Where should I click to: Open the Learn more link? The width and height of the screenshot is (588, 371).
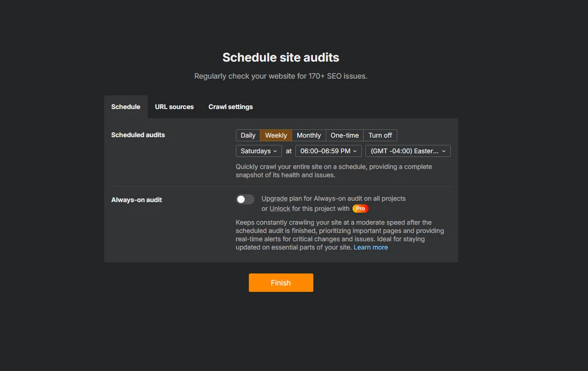(371, 247)
